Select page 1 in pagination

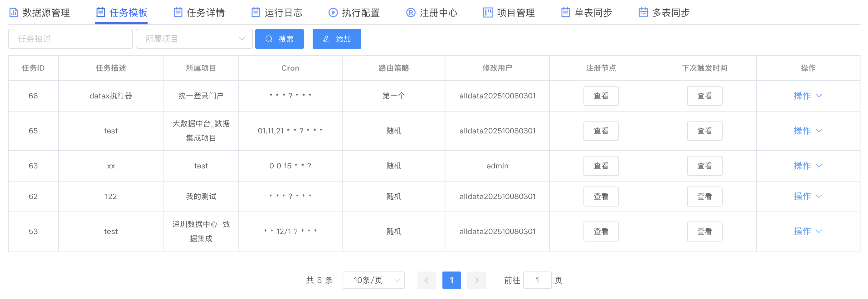[x=451, y=280]
